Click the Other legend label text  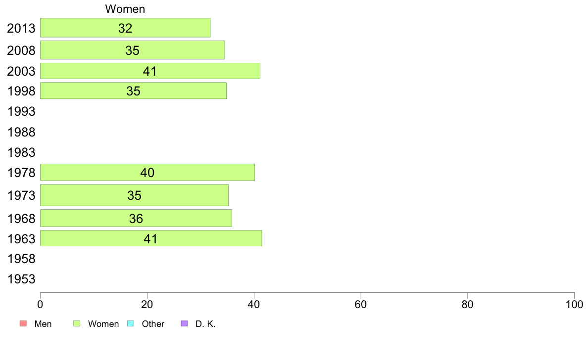(x=153, y=324)
